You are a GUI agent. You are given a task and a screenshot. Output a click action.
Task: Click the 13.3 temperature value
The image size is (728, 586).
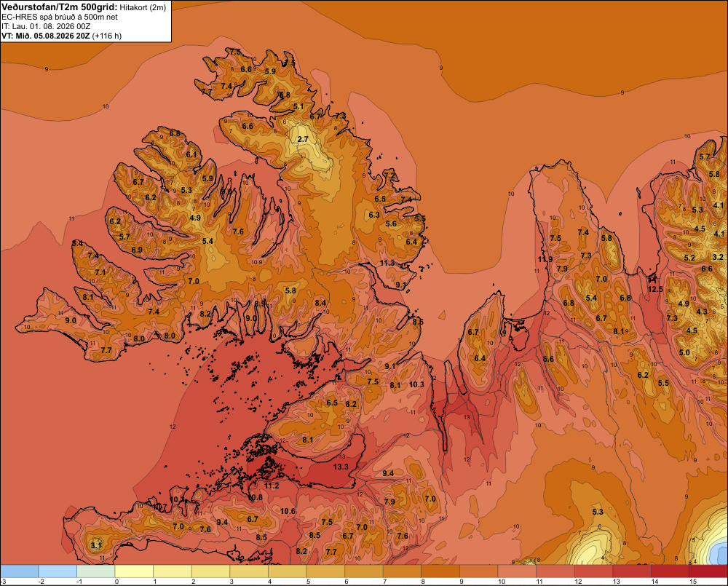point(341,466)
